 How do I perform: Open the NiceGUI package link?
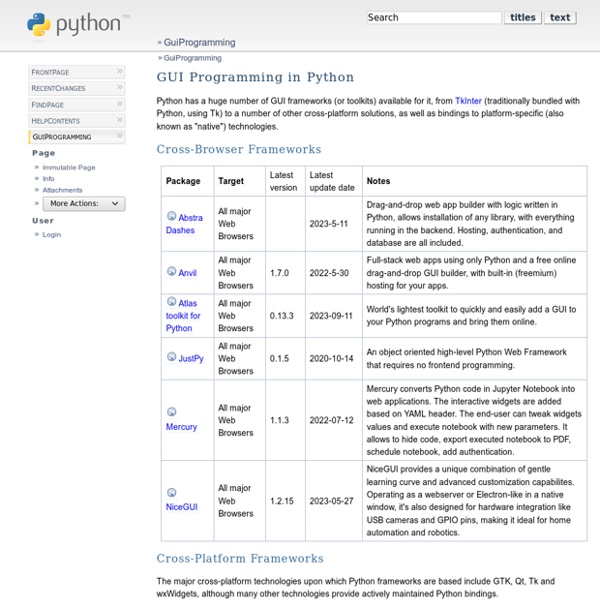(182, 507)
